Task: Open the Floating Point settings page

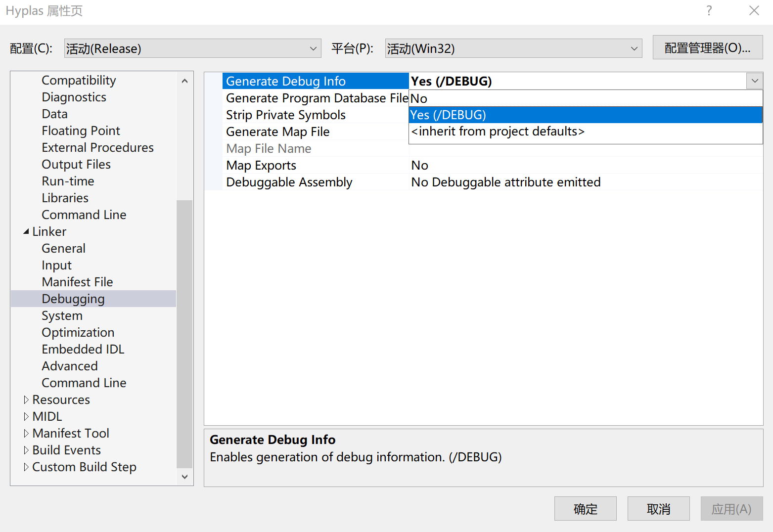Action: tap(81, 131)
